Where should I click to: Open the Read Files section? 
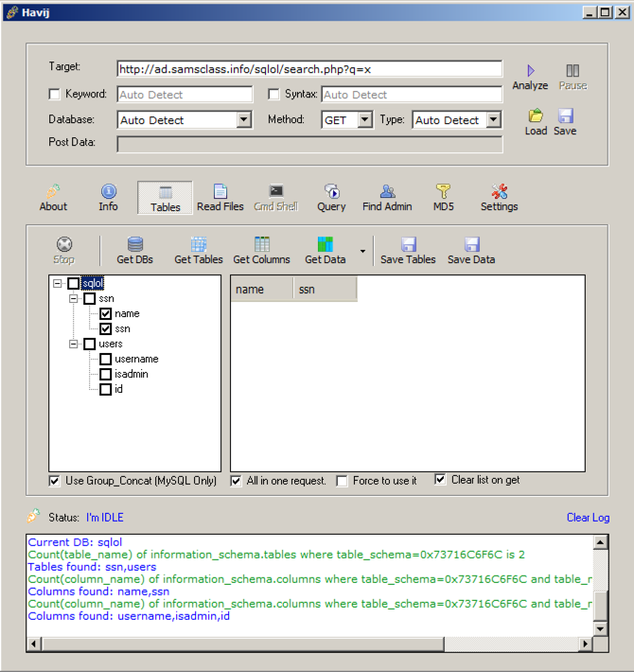(x=220, y=198)
